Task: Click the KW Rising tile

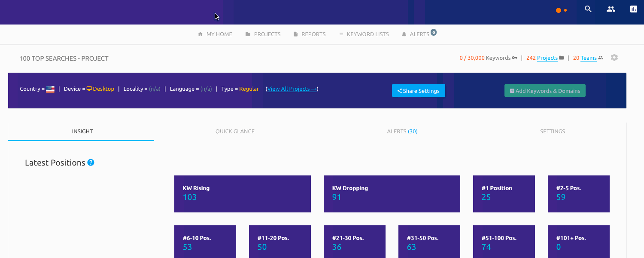Action: pyautogui.click(x=242, y=194)
